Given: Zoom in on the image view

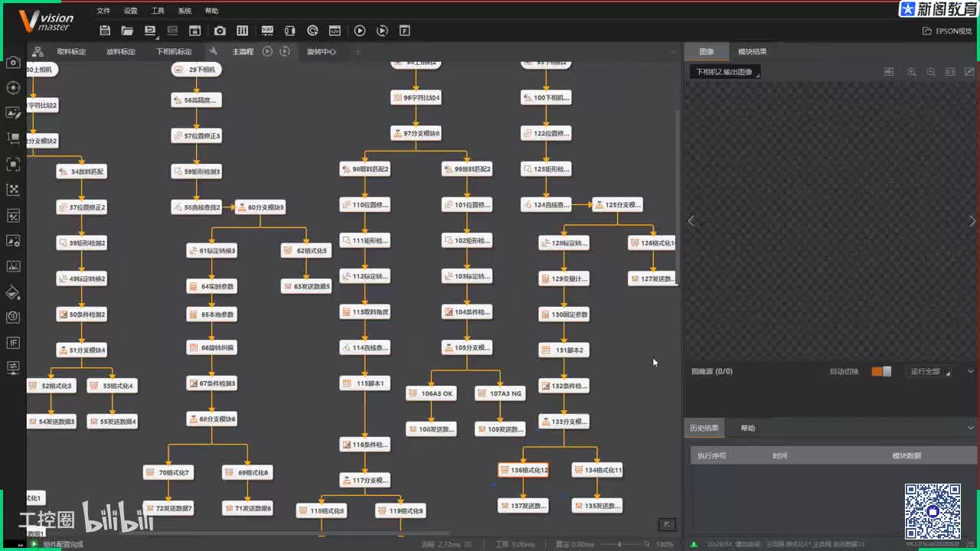Looking at the screenshot, I should [912, 71].
